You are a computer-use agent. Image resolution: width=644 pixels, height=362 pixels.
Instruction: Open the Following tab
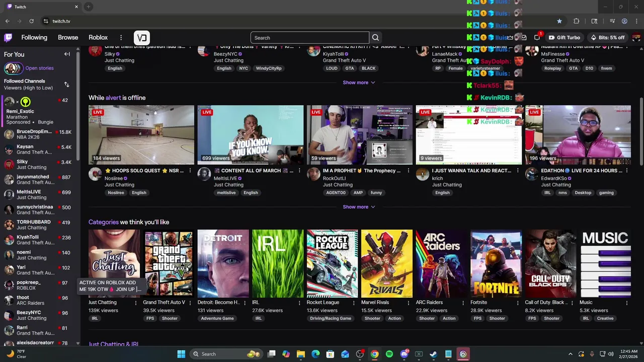point(34,38)
